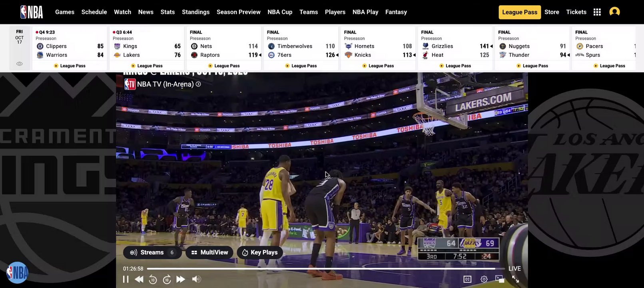Viewport: 644px width, 288px height.
Task: Open the MultiView button
Action: point(209,252)
